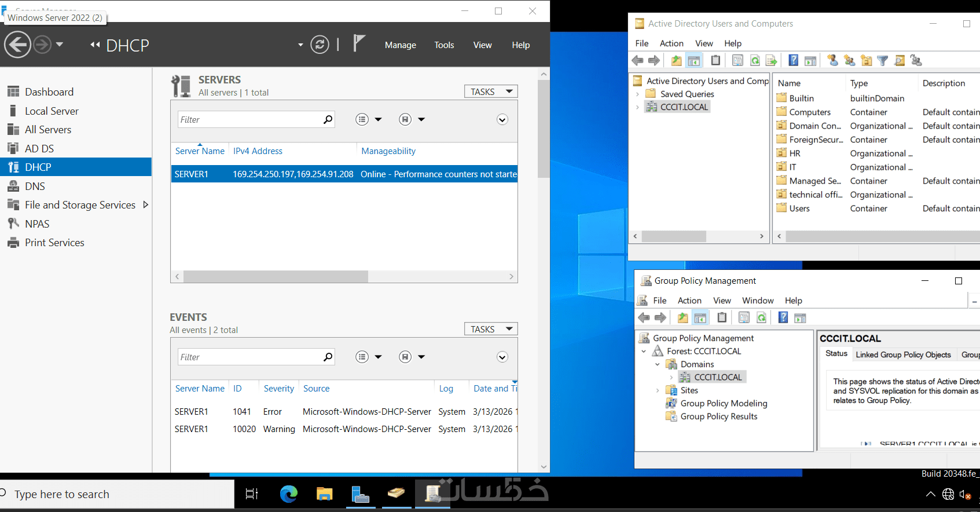Image resolution: width=980 pixels, height=512 pixels.
Task: Sort events by Severity column
Action: (279, 389)
